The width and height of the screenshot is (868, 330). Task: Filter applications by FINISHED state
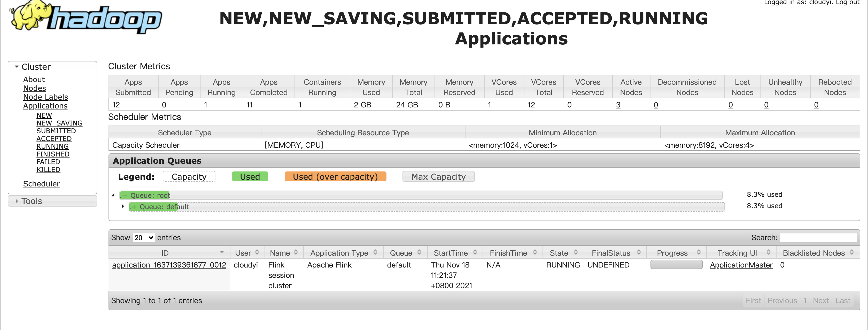click(53, 154)
